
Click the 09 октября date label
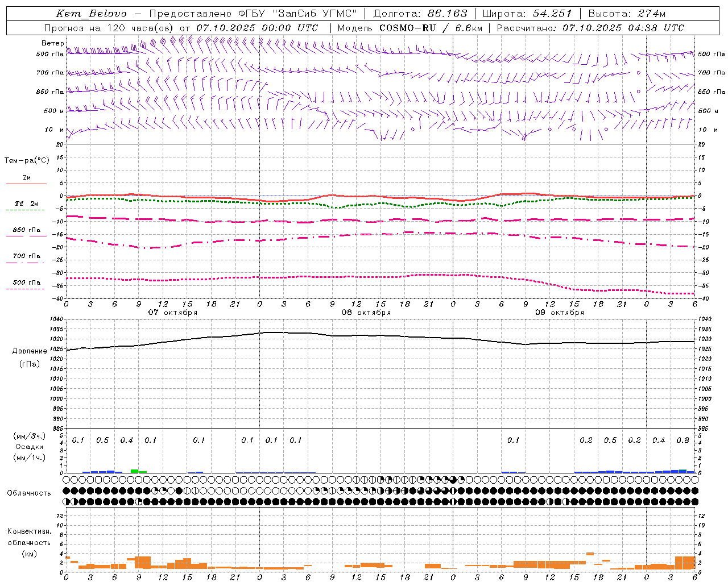pyautogui.click(x=560, y=313)
